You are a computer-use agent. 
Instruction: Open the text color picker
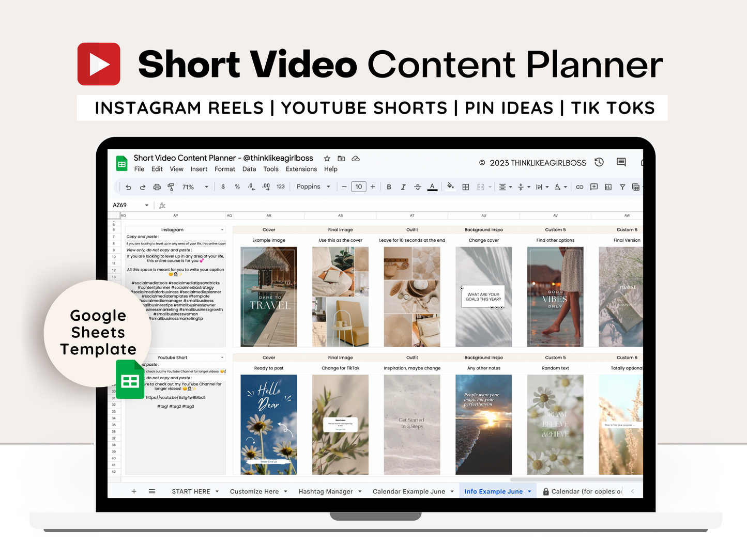(432, 186)
